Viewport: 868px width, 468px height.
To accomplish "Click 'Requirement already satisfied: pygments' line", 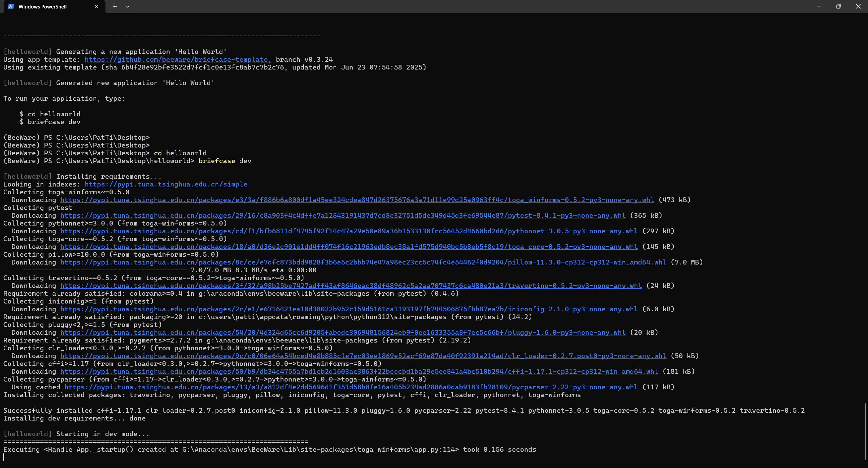I will coord(237,340).
